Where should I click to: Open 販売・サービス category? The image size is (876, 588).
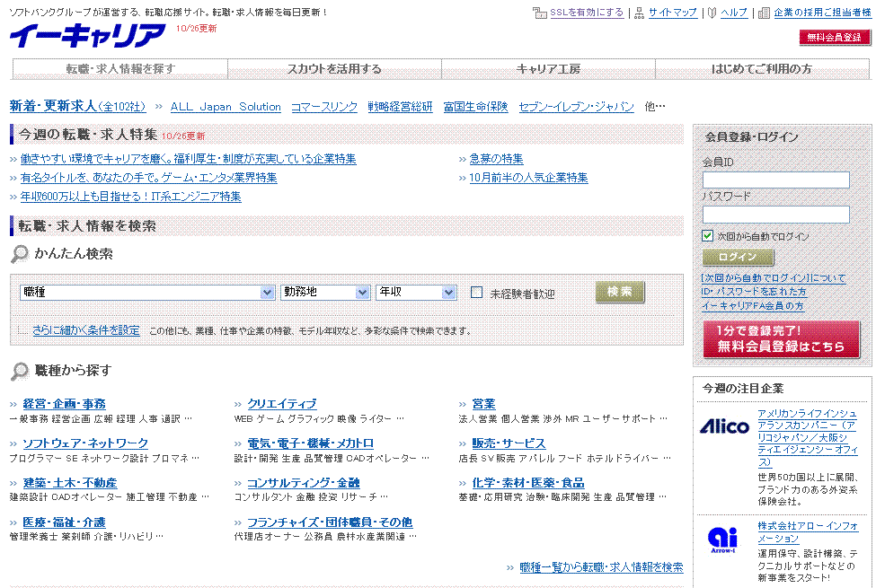click(509, 443)
